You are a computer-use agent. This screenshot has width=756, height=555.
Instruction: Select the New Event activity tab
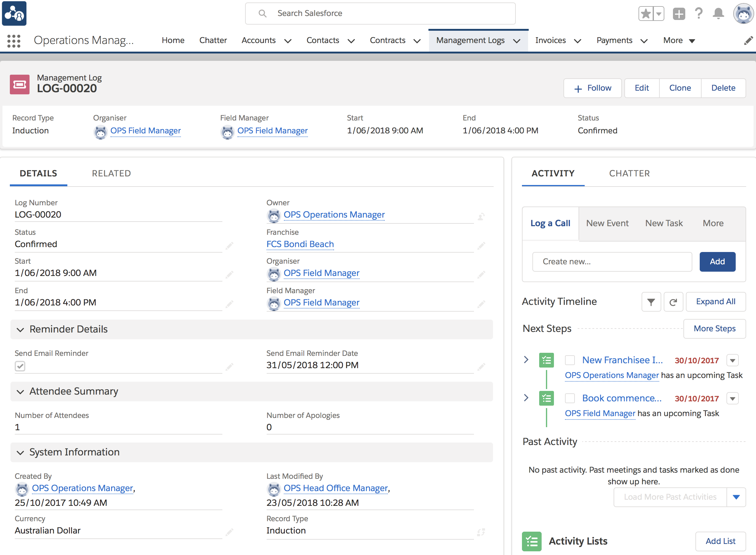tap(607, 223)
